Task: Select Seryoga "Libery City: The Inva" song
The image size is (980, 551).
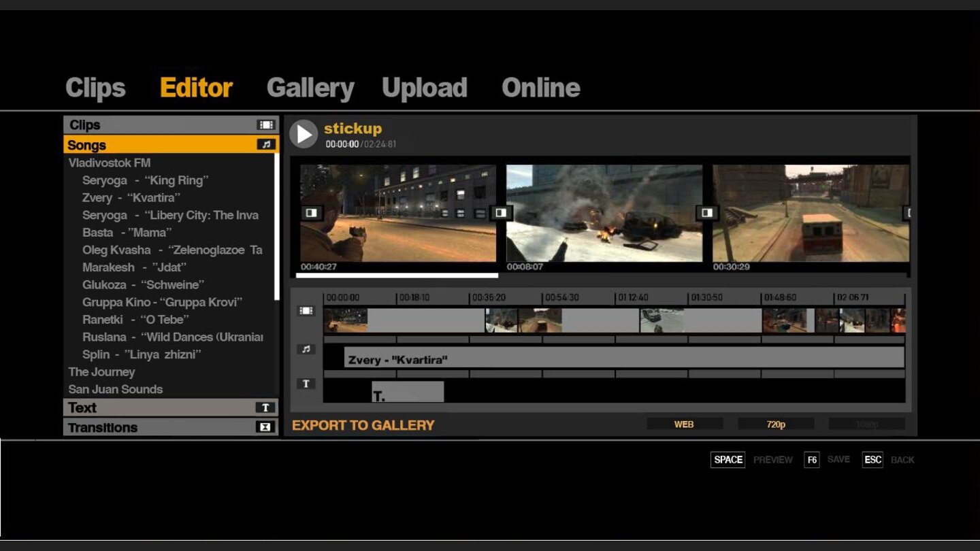Action: click(170, 215)
